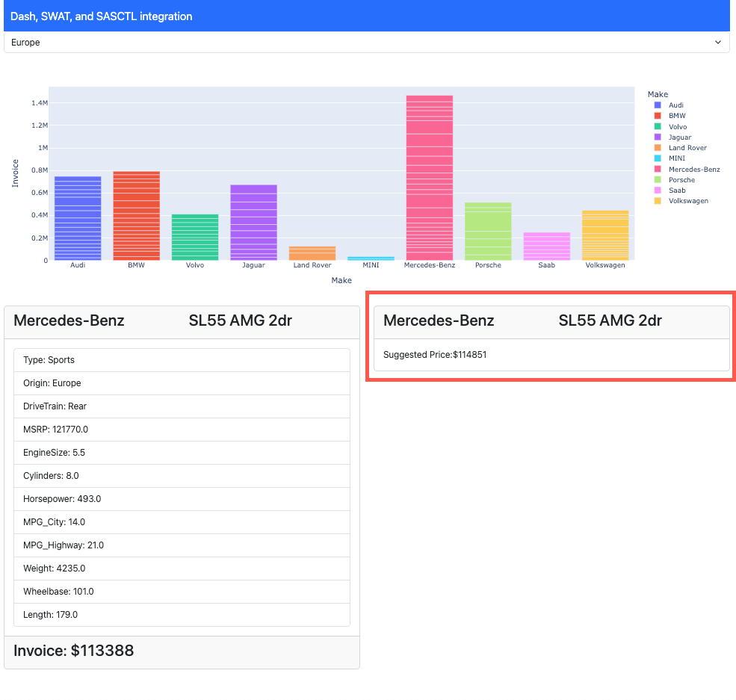Click the Volvo legend entry
The height and width of the screenshot is (700, 736).
tap(656, 126)
